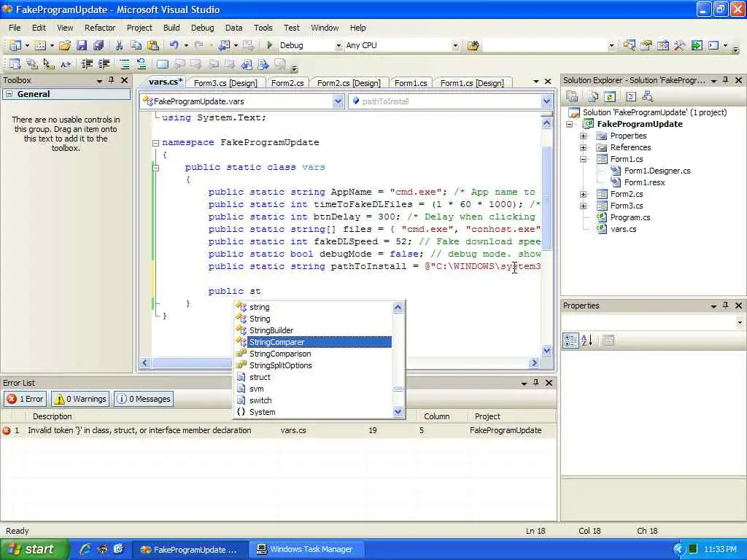This screenshot has width=747, height=560.
Task: Expand the References node in Solution Explorer
Action: pyautogui.click(x=583, y=147)
